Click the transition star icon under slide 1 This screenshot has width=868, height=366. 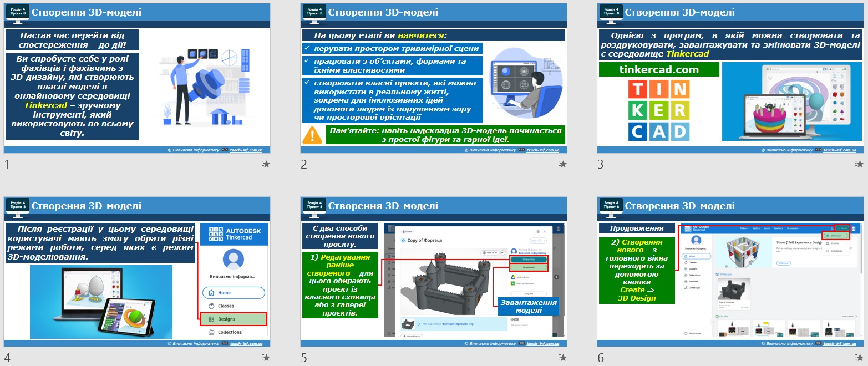click(266, 164)
